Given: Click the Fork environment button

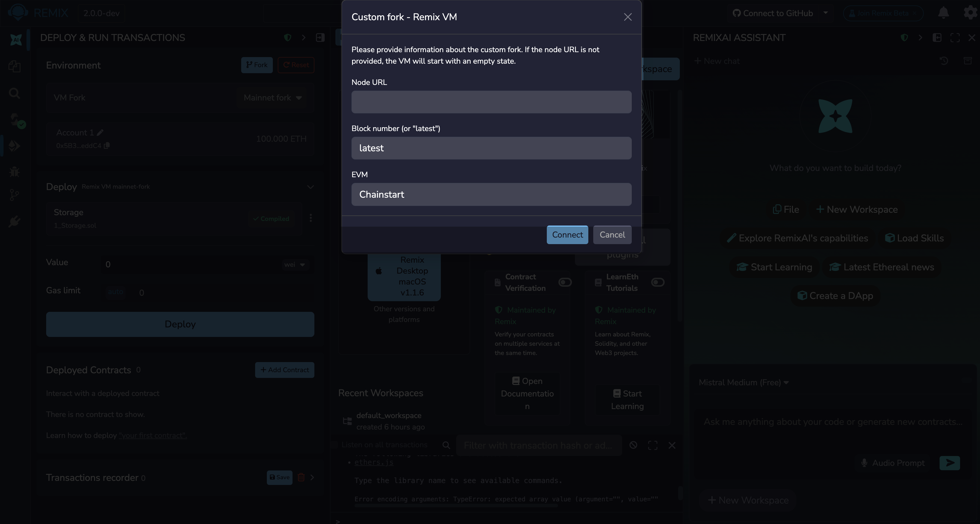Looking at the screenshot, I should (257, 65).
